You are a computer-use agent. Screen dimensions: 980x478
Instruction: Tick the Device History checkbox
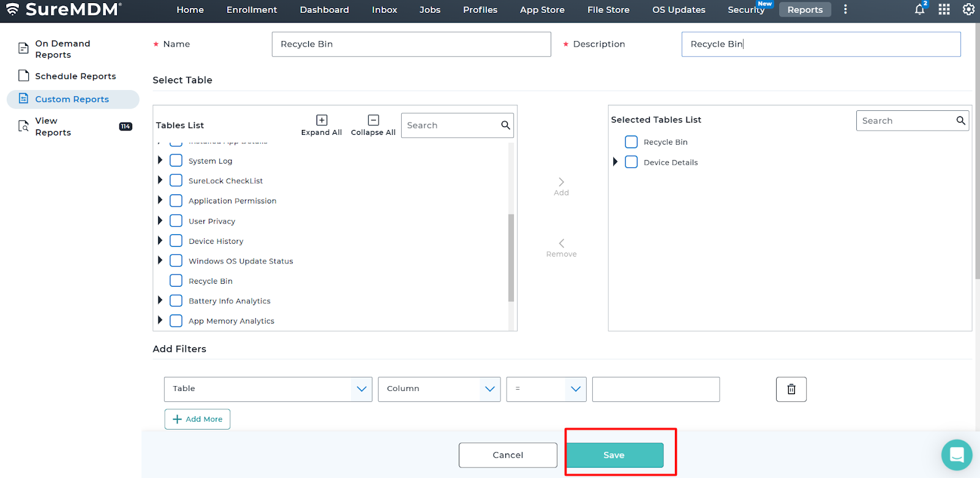tap(176, 241)
